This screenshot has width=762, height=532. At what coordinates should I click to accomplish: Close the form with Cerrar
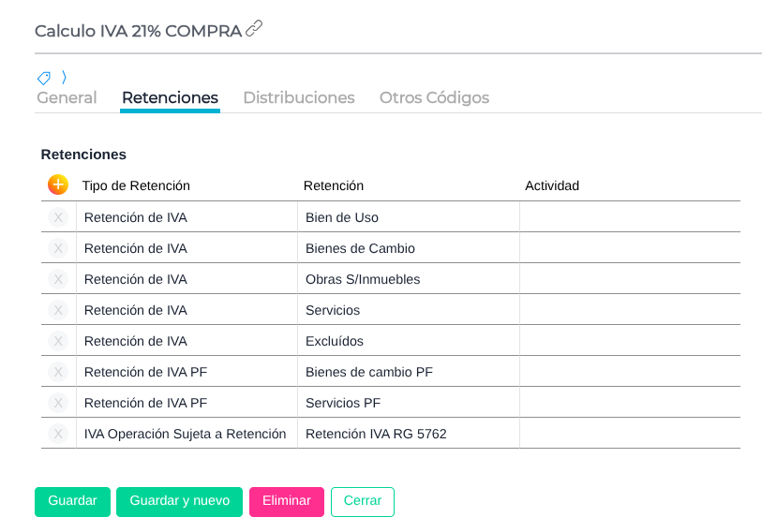click(x=363, y=501)
